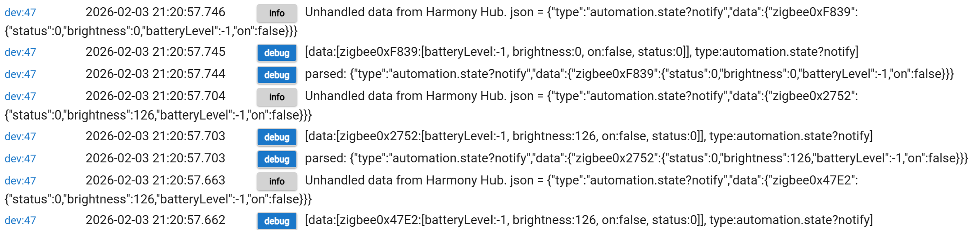
Task: Click the info badge on the zigbee0xF839 unhandled entry
Action: [x=277, y=13]
